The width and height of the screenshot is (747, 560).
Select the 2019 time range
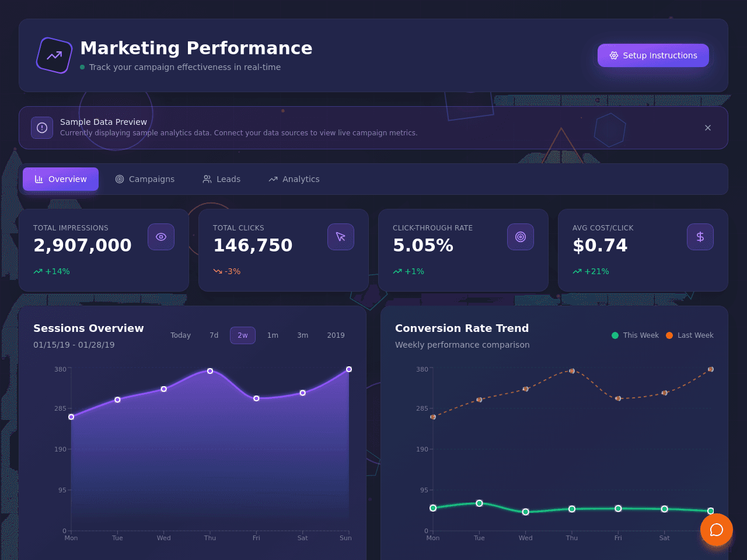(336, 335)
